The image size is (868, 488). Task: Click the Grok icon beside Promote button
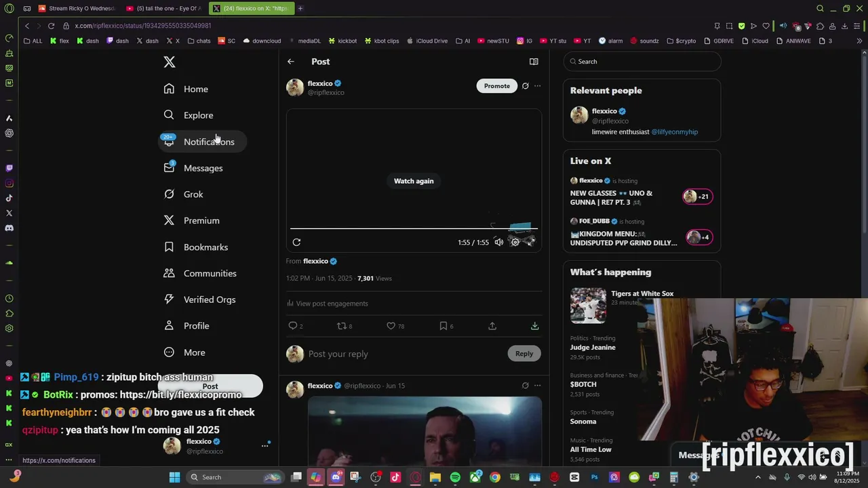click(525, 86)
